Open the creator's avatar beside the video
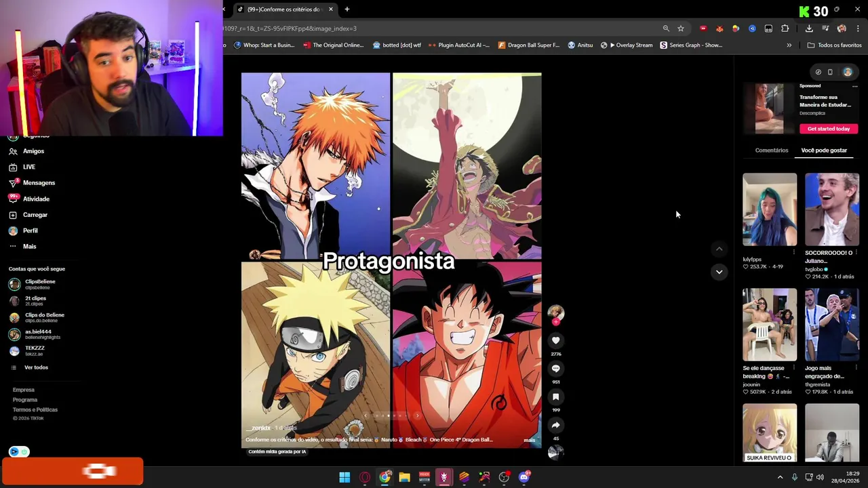The image size is (868, 488). 555,312
